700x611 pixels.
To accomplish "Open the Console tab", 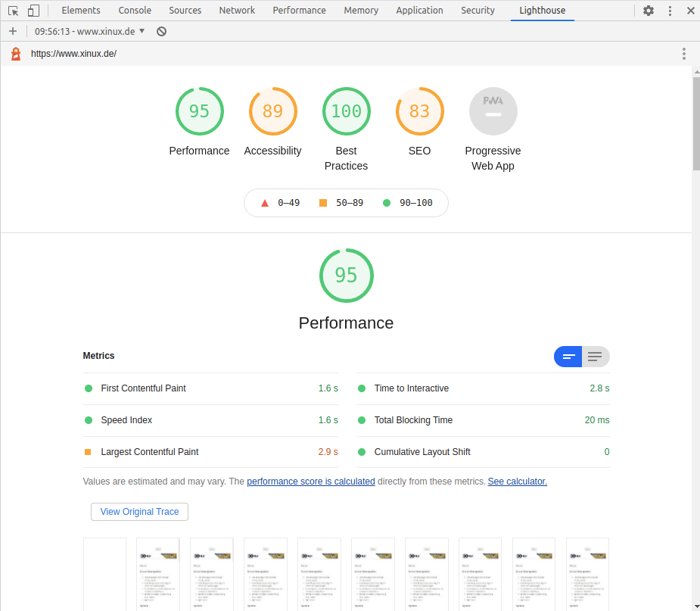I will click(135, 11).
